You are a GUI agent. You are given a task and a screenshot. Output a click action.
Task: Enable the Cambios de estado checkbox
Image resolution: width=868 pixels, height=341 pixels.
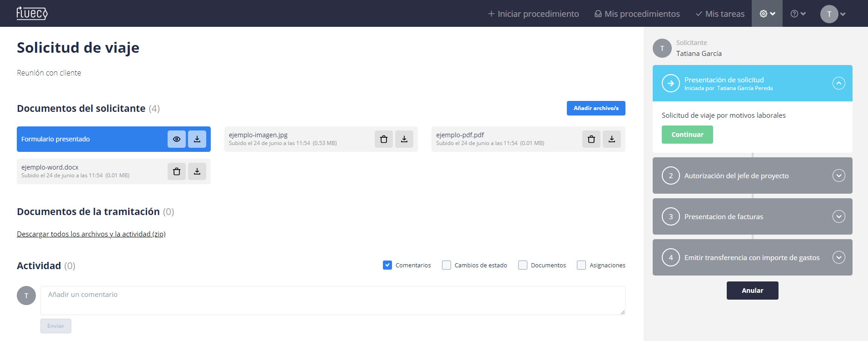tap(446, 265)
